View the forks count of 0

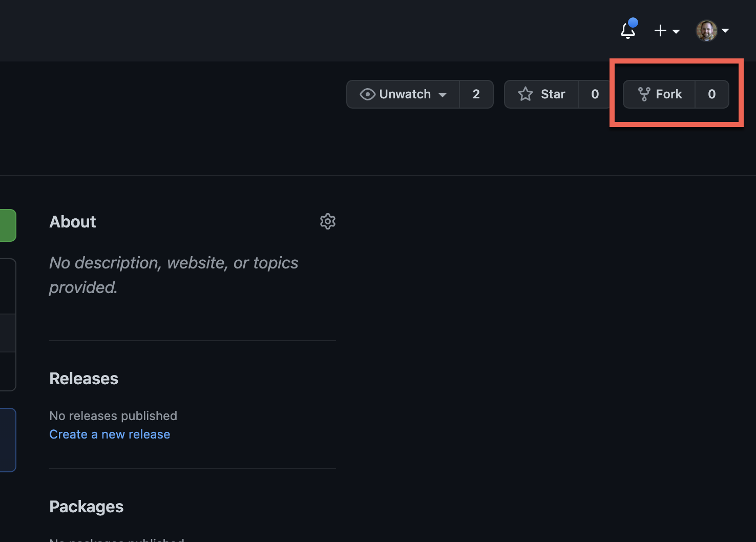point(712,94)
